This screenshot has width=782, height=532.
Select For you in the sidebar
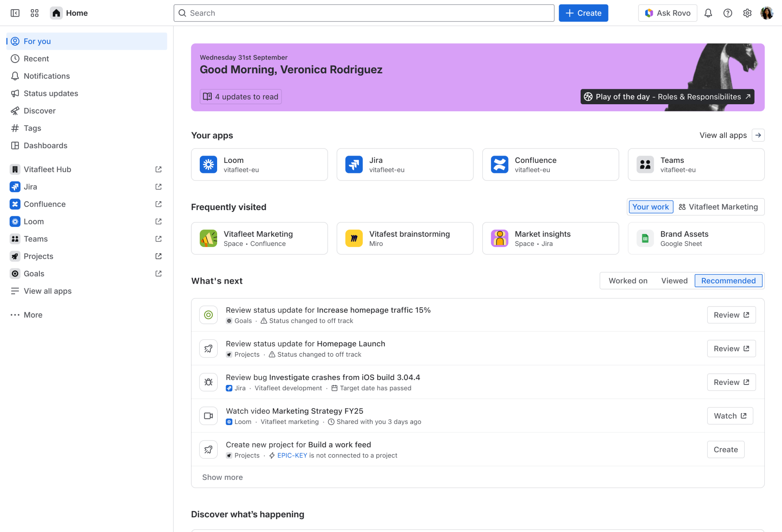(x=87, y=41)
